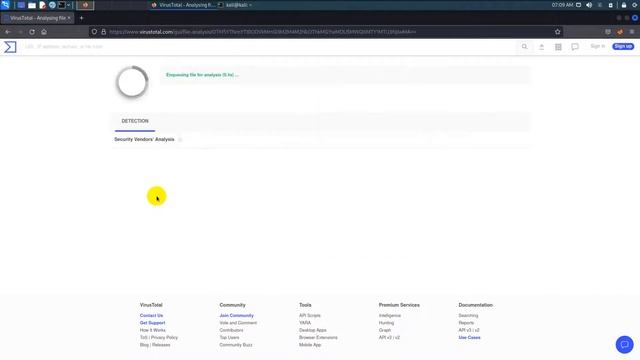The height and width of the screenshot is (360, 640).
Task: Click the search magnifier icon in VirusTotal header
Action: (524, 47)
